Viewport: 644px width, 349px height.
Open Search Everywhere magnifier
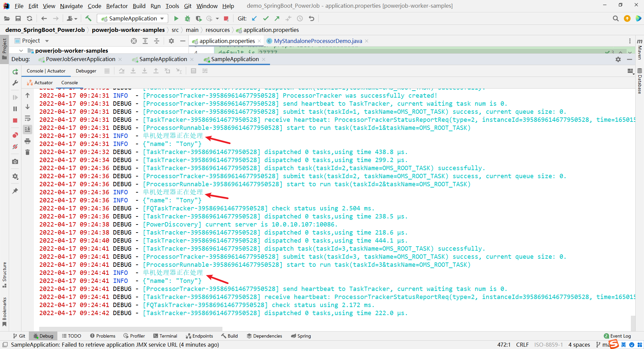pyautogui.click(x=615, y=18)
